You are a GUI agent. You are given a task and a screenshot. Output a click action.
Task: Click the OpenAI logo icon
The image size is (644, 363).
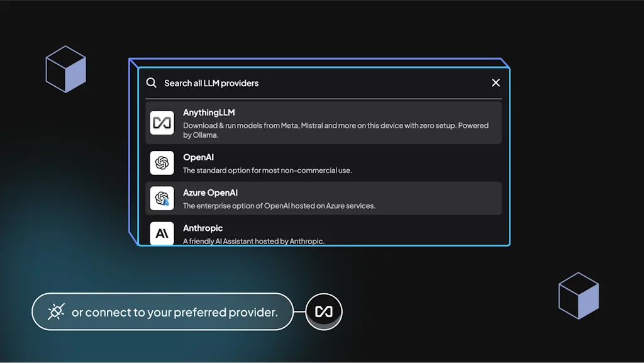[162, 163]
